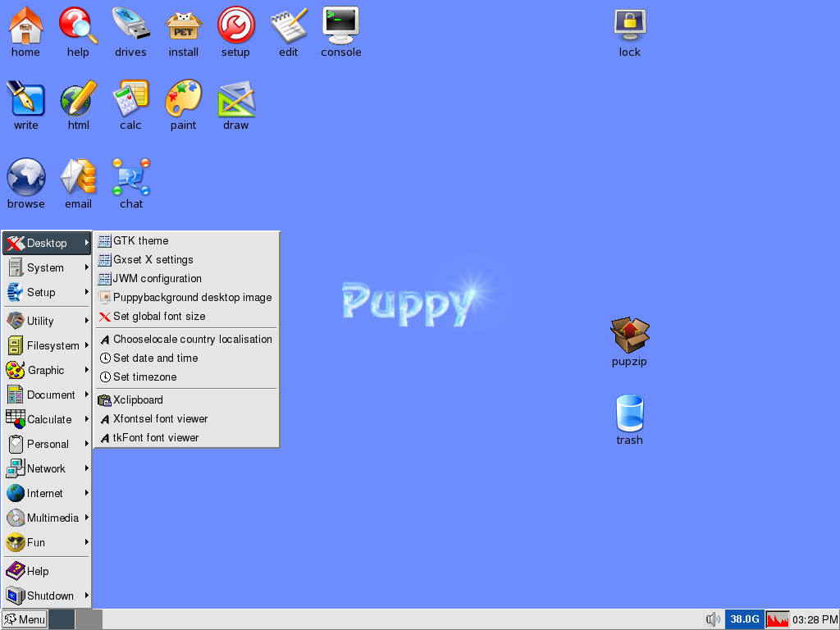This screenshot has width=840, height=630.
Task: Expand the Calculate submenu
Action: (47, 419)
